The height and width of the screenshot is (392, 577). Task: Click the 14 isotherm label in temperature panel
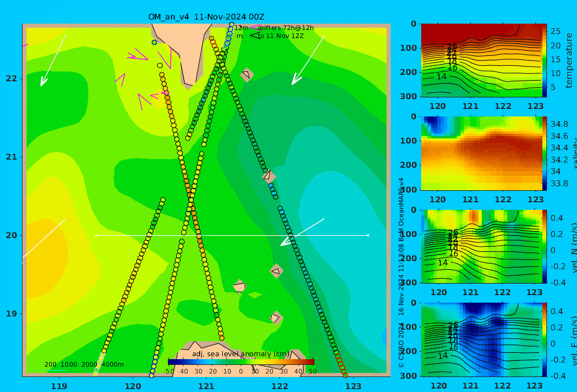tap(441, 77)
